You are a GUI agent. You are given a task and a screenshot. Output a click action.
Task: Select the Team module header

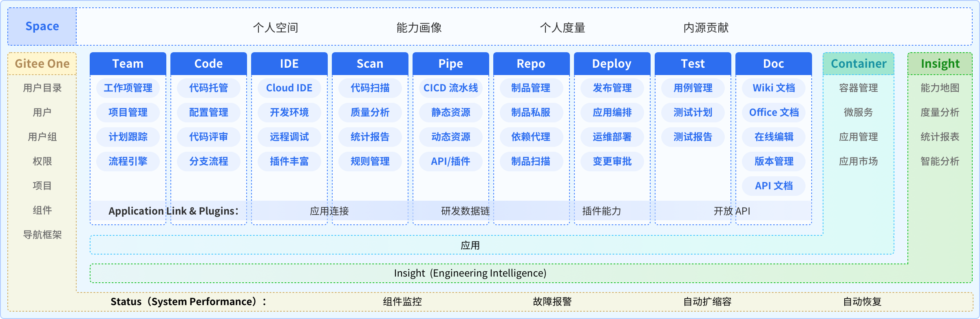point(128,64)
